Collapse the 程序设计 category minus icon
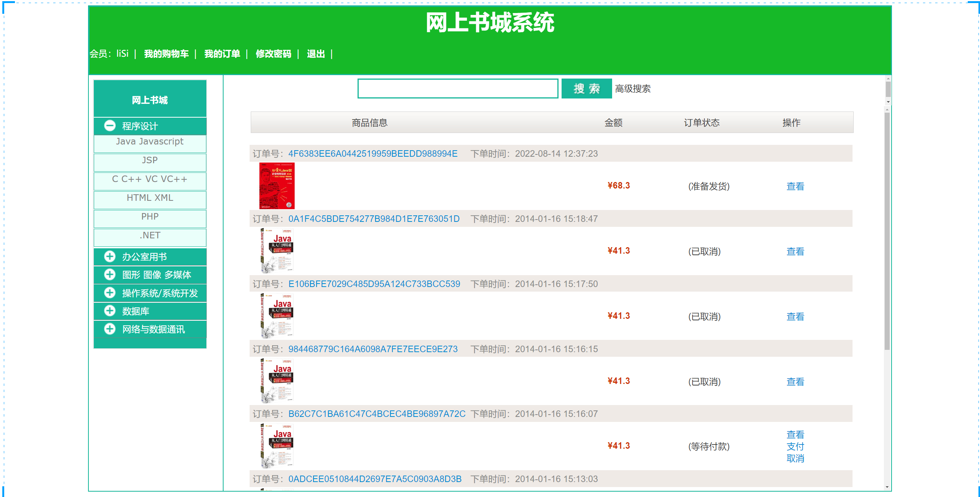 point(110,125)
